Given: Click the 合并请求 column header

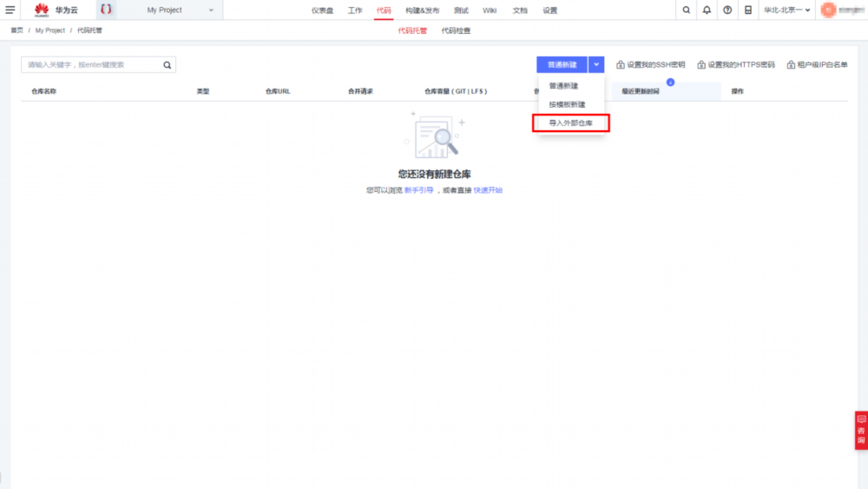Looking at the screenshot, I should pyautogui.click(x=360, y=91).
